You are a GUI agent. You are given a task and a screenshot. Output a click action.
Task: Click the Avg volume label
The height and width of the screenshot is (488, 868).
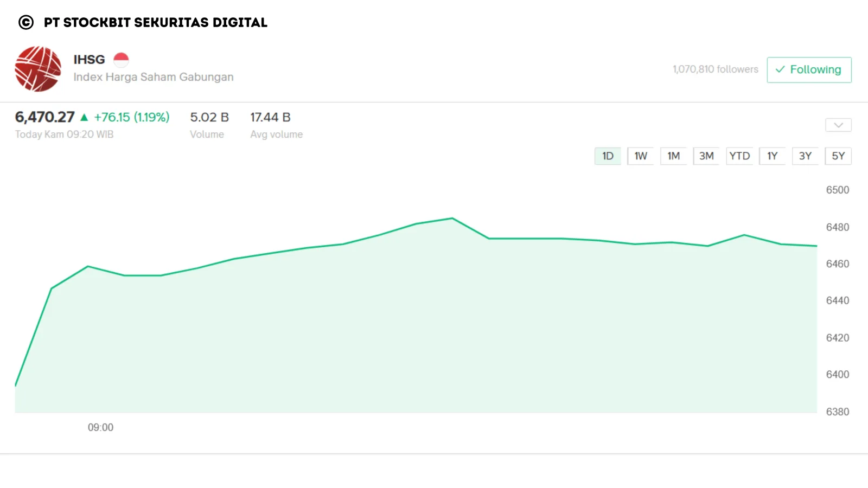[x=276, y=134]
